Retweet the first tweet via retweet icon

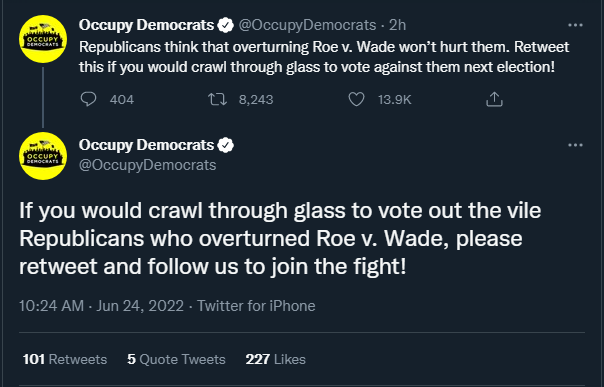pos(217,99)
